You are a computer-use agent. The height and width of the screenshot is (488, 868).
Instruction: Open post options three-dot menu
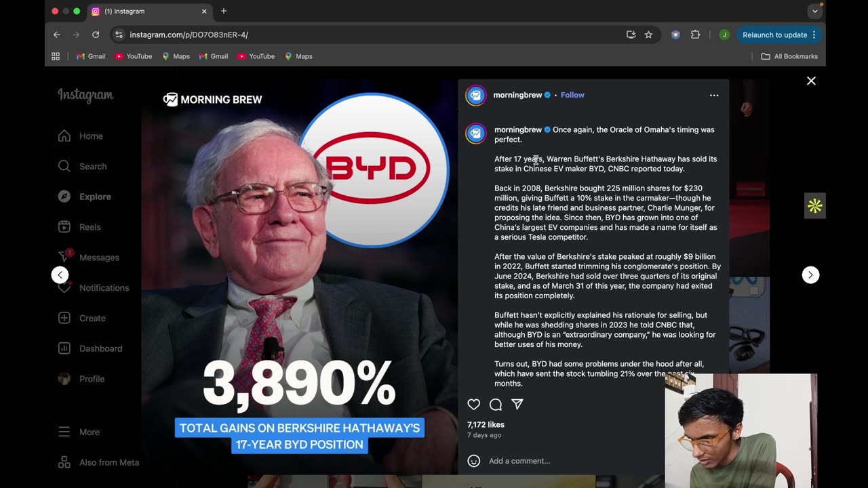tap(714, 96)
